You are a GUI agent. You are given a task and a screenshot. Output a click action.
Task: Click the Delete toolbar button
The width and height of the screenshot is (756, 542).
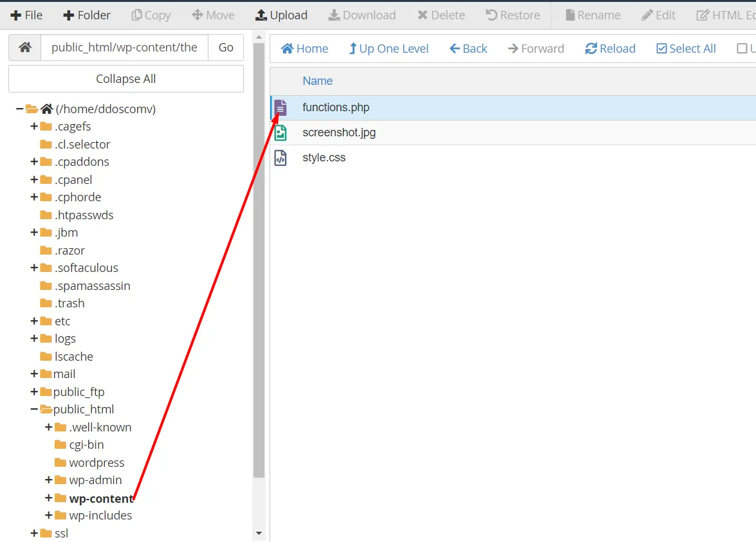click(x=441, y=15)
